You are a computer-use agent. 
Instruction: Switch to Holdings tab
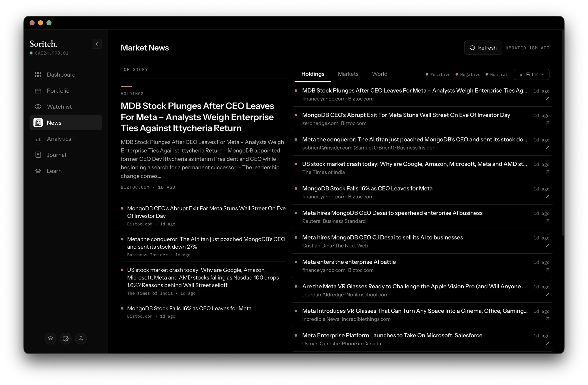[x=313, y=74]
